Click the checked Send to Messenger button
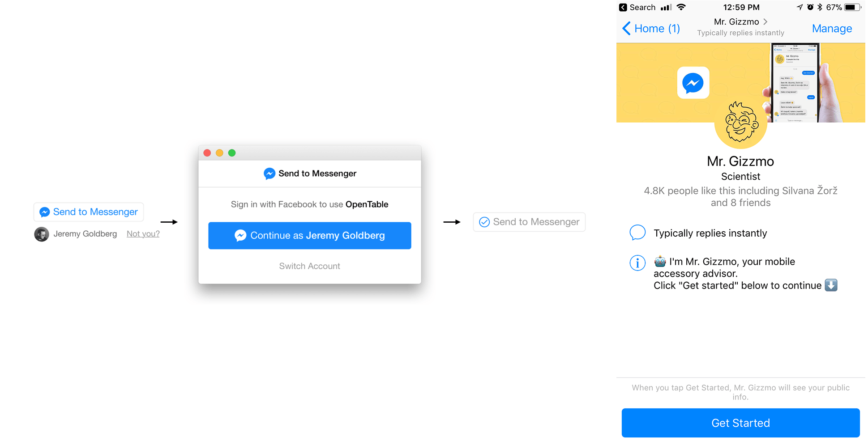 coord(529,222)
